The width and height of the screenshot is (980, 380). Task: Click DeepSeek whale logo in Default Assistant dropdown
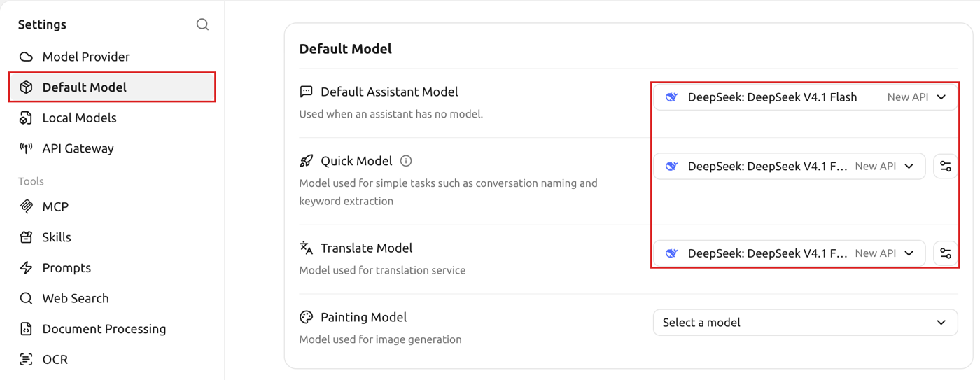671,97
